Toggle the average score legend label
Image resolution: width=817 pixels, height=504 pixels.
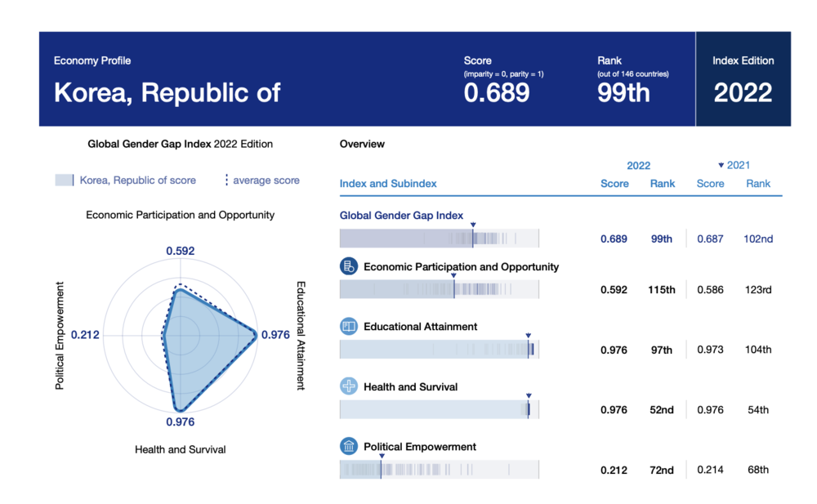[x=266, y=180]
